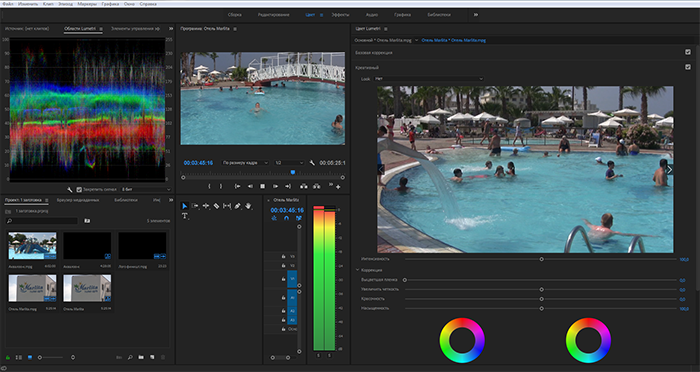The height and width of the screenshot is (372, 700).
Task: Click the New Item icon in Project panel
Action: pos(152,357)
